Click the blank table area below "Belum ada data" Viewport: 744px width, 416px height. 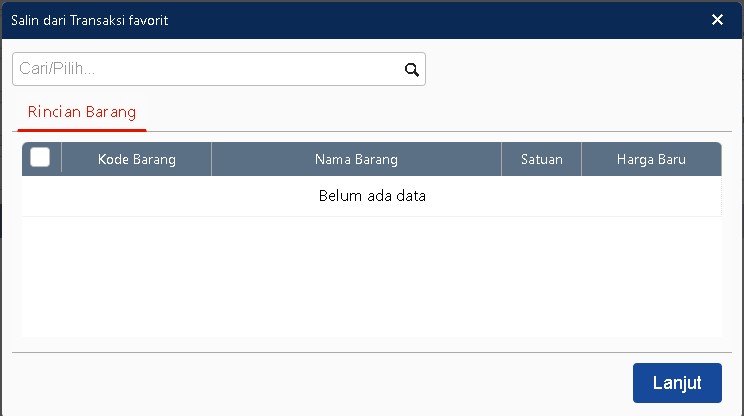tap(372, 275)
